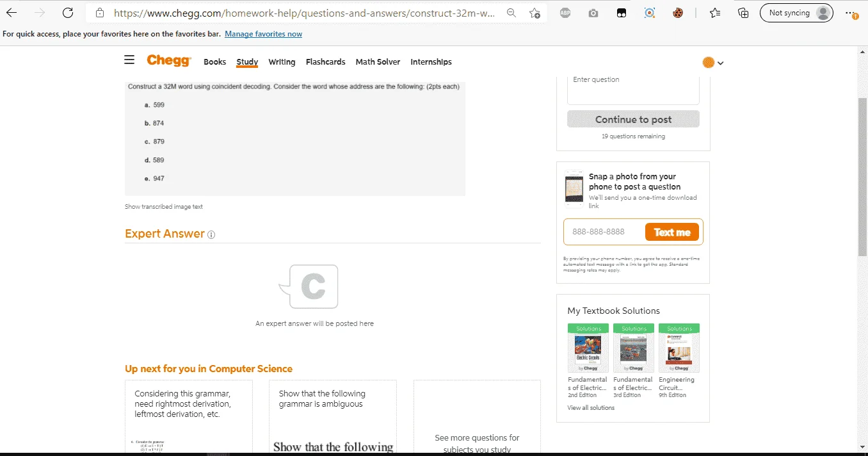This screenshot has height=456, width=868.
Task: Open the Chegg hamburger menu
Action: coord(129,60)
